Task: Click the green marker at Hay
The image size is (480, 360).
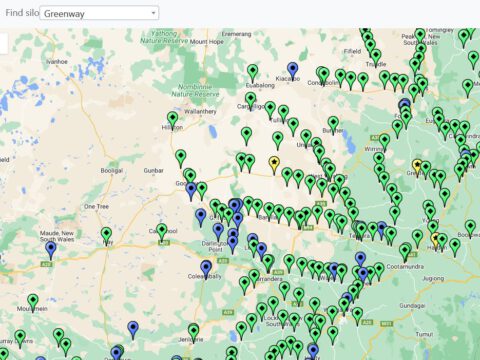Action: (x=106, y=236)
